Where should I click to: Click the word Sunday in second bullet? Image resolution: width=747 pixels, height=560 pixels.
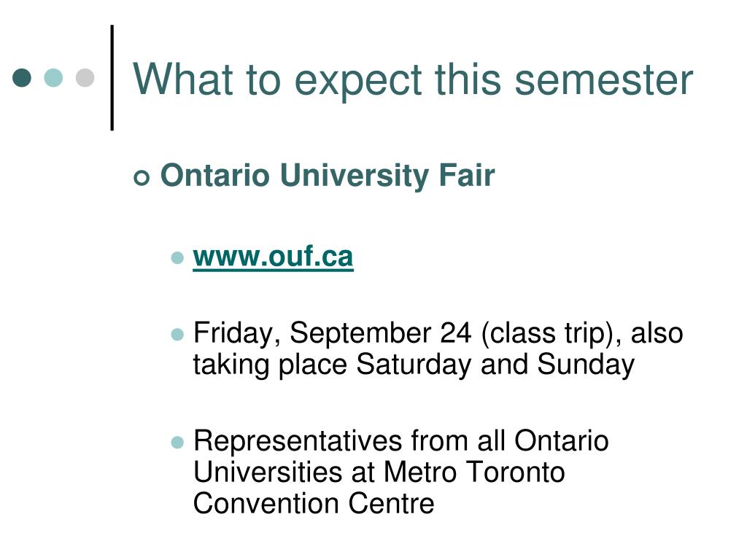pyautogui.click(x=586, y=365)
